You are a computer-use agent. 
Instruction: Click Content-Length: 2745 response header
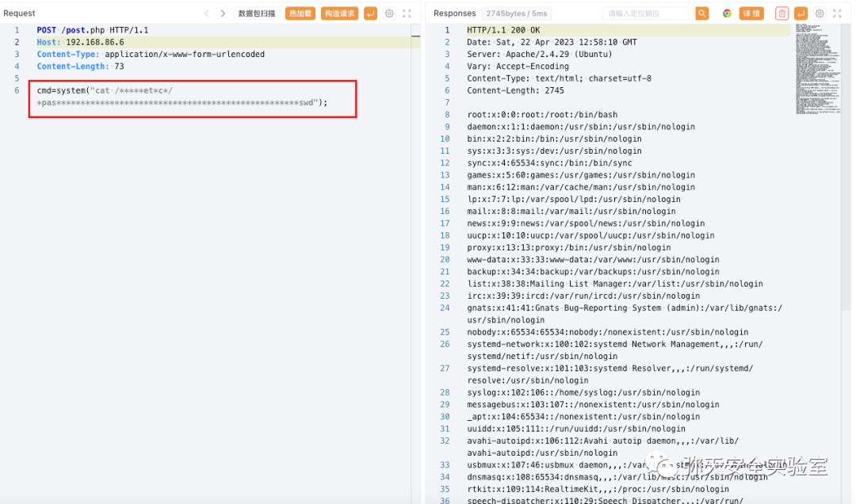(515, 90)
